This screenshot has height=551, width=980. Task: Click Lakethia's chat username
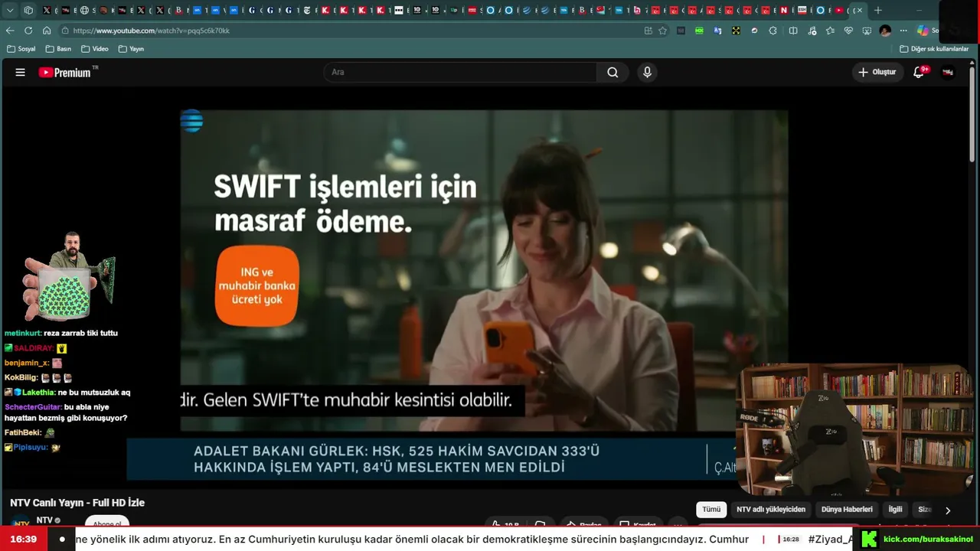point(38,393)
